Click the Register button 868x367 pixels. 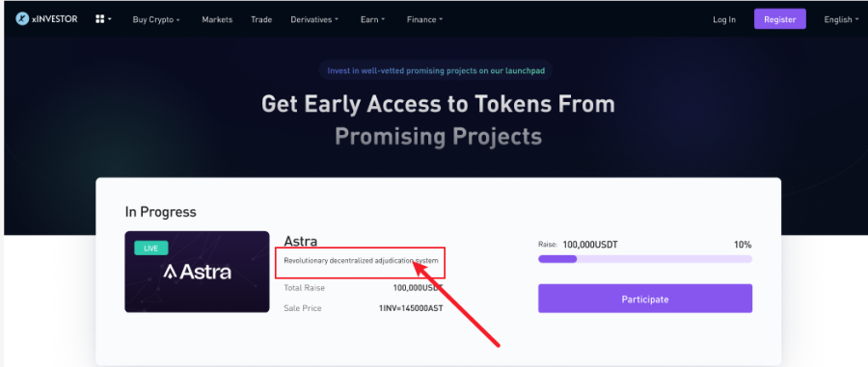(780, 19)
